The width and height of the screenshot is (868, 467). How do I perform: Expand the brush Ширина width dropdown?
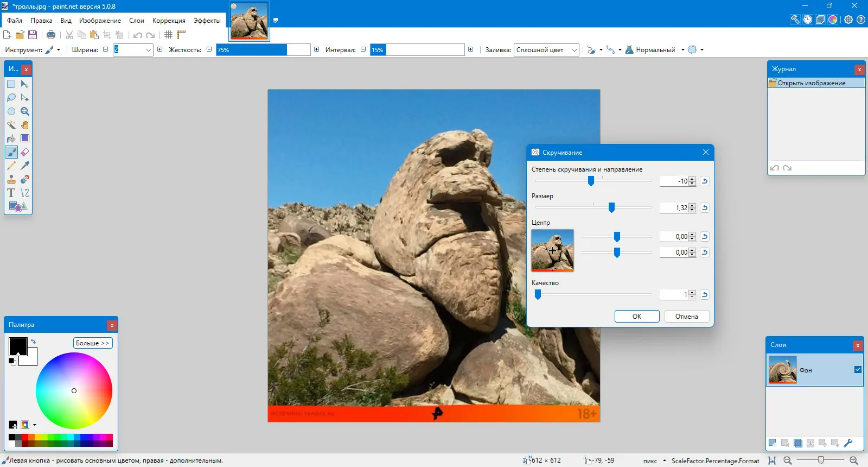149,50
